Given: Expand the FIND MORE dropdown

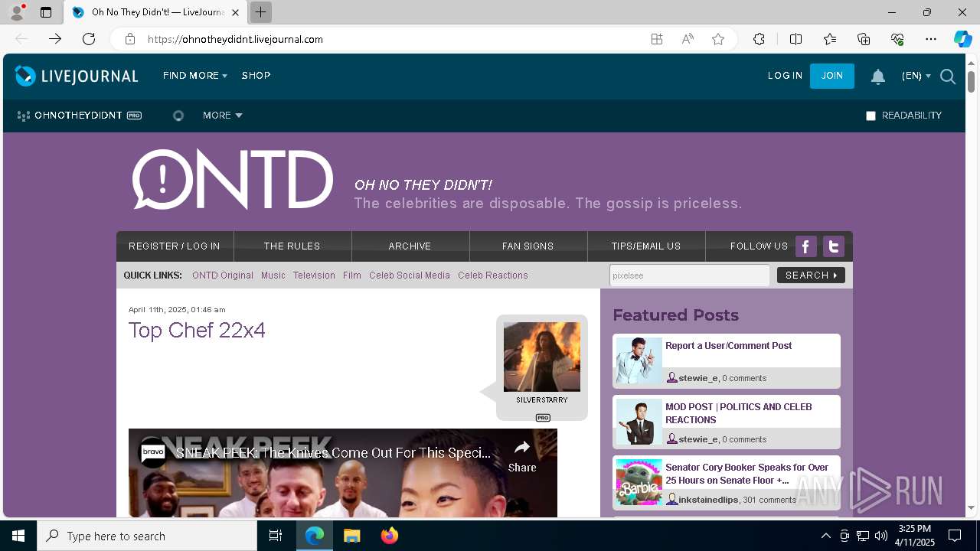Looking at the screenshot, I should tap(195, 76).
